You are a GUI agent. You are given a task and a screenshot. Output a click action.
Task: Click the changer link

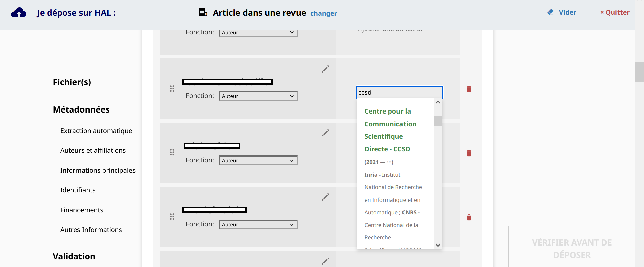pos(324,13)
